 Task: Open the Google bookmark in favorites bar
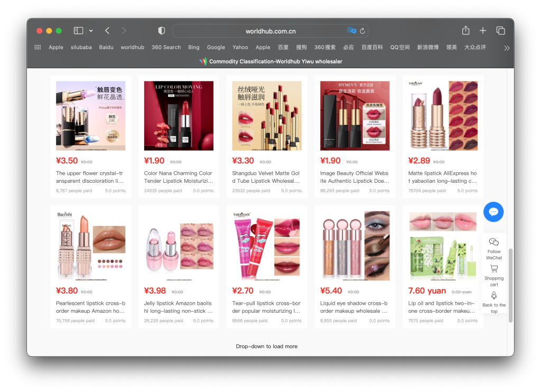coord(216,48)
